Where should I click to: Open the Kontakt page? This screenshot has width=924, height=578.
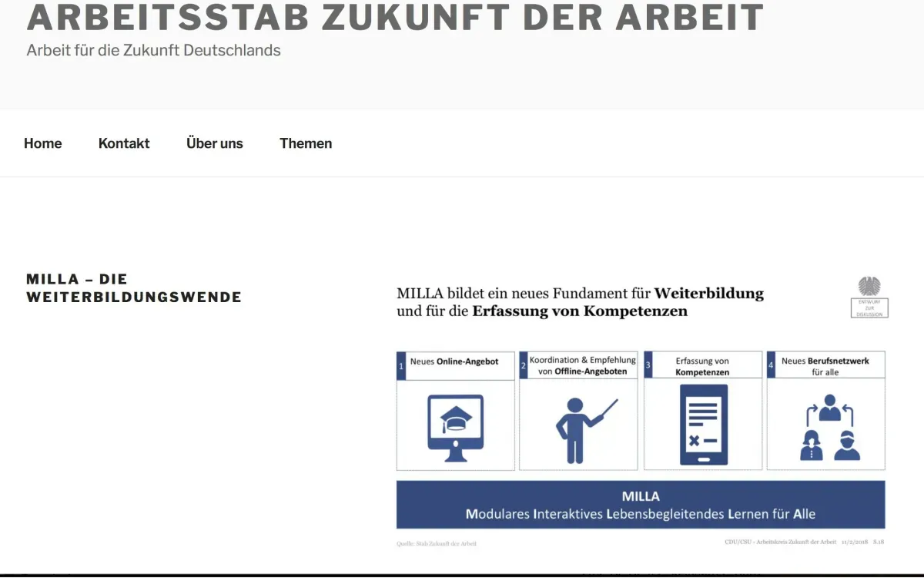(x=123, y=143)
